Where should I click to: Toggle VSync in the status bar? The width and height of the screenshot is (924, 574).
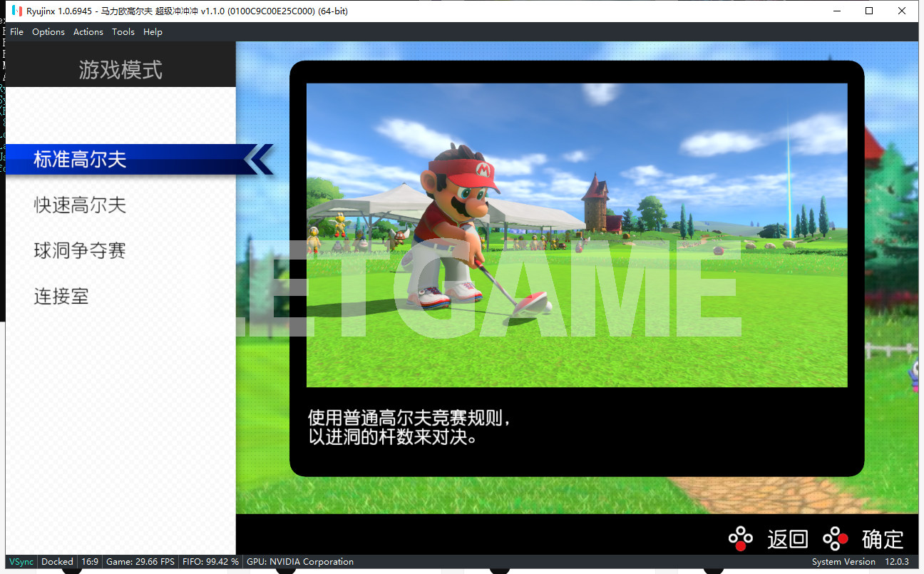tap(21, 562)
